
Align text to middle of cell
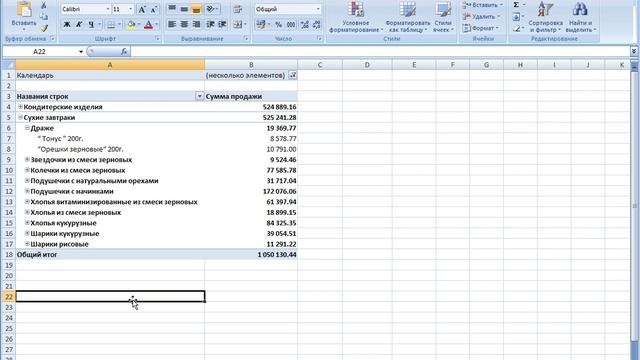tap(184, 9)
